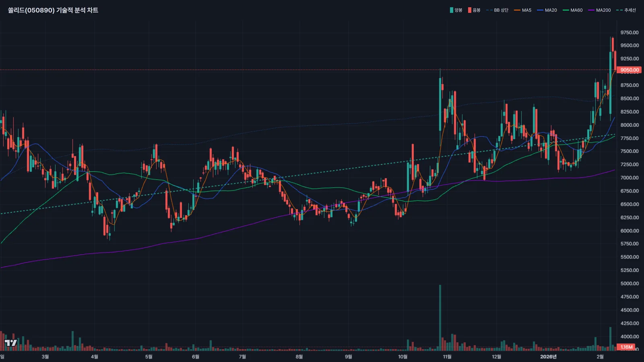The width and height of the screenshot is (644, 362).
Task: Click the 1.16M volume label
Action: [626, 347]
